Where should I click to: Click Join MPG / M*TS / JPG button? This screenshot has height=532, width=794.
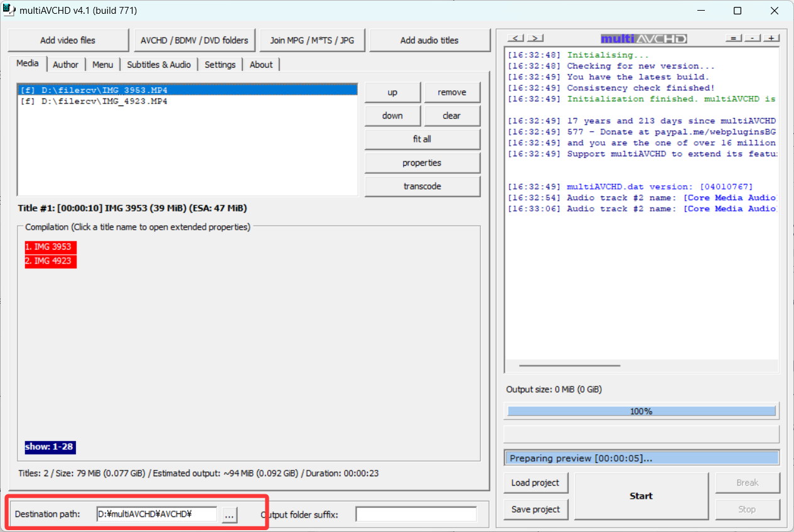tap(312, 40)
